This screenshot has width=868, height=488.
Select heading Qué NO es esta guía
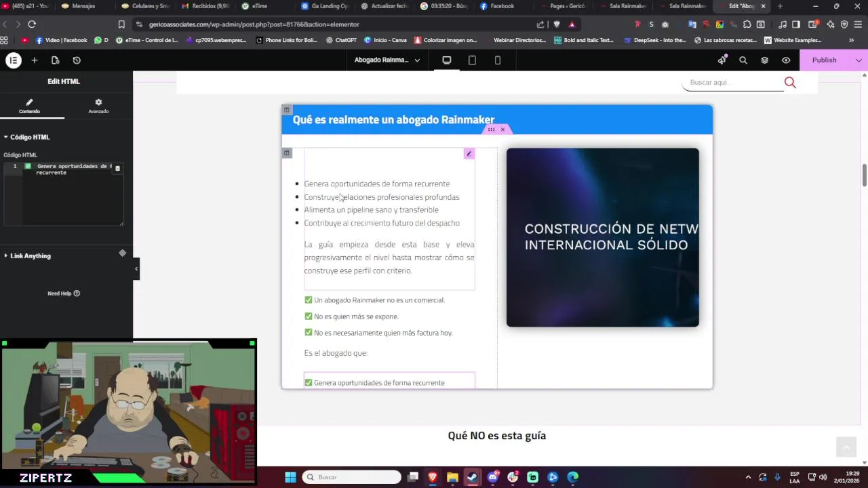(x=497, y=436)
